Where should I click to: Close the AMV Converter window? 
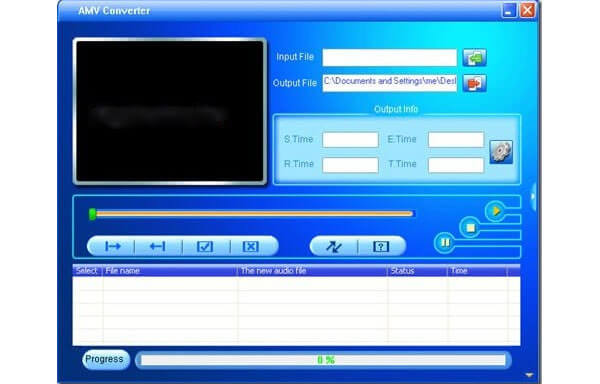tap(527, 10)
